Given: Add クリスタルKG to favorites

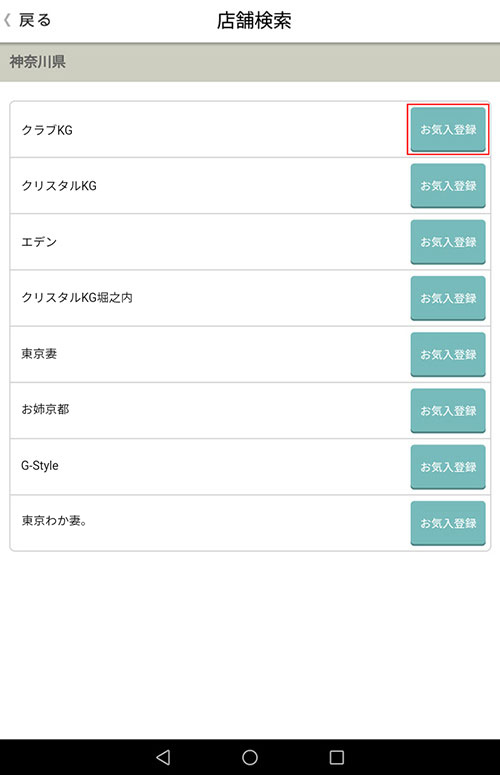Looking at the screenshot, I should click(x=448, y=186).
